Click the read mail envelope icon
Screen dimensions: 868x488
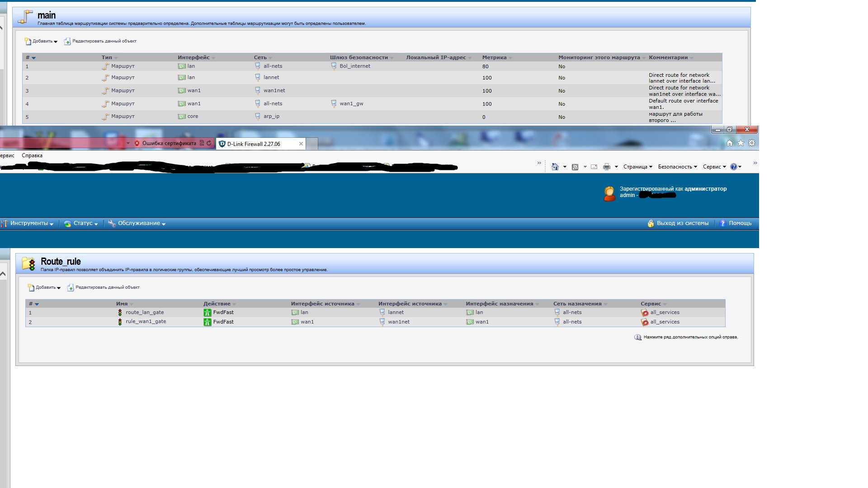(594, 167)
